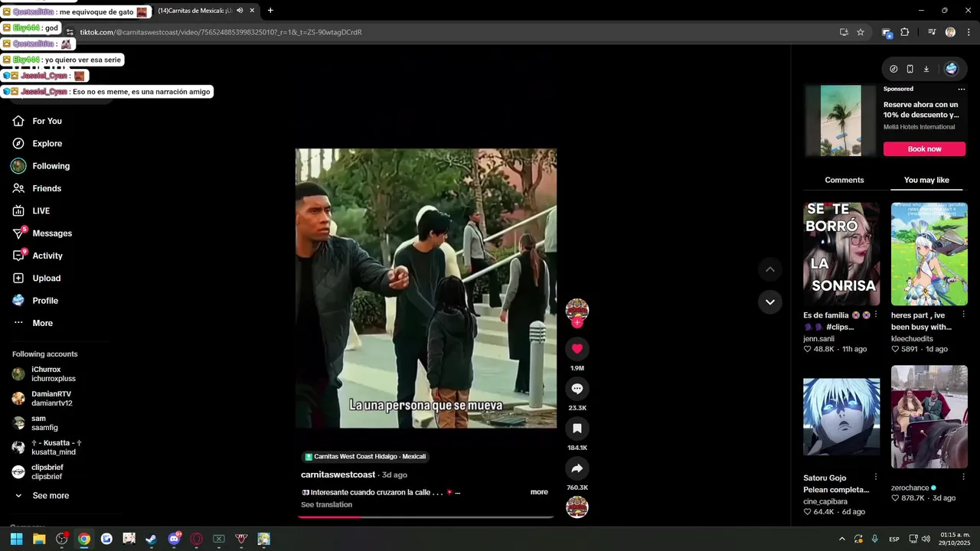Click the download desktop app icon

pos(926,69)
